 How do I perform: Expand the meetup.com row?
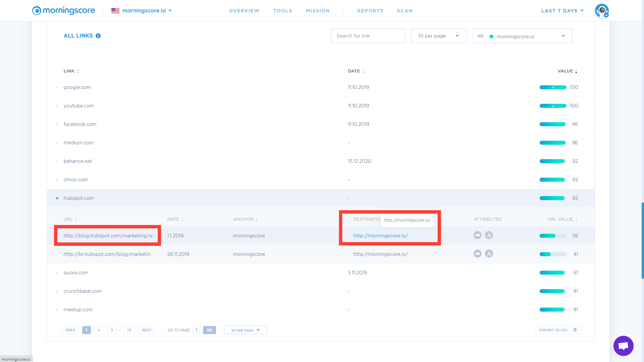tap(57, 310)
